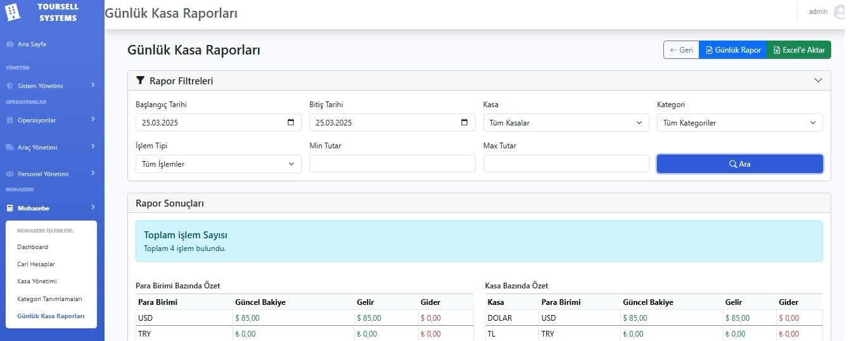Click the Günlük Rapor button
868x341 pixels.
(x=732, y=50)
